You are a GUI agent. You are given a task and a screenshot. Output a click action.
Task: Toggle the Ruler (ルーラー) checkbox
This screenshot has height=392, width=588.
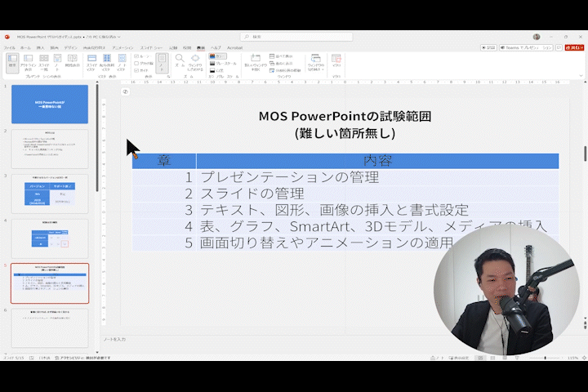pyautogui.click(x=136, y=56)
